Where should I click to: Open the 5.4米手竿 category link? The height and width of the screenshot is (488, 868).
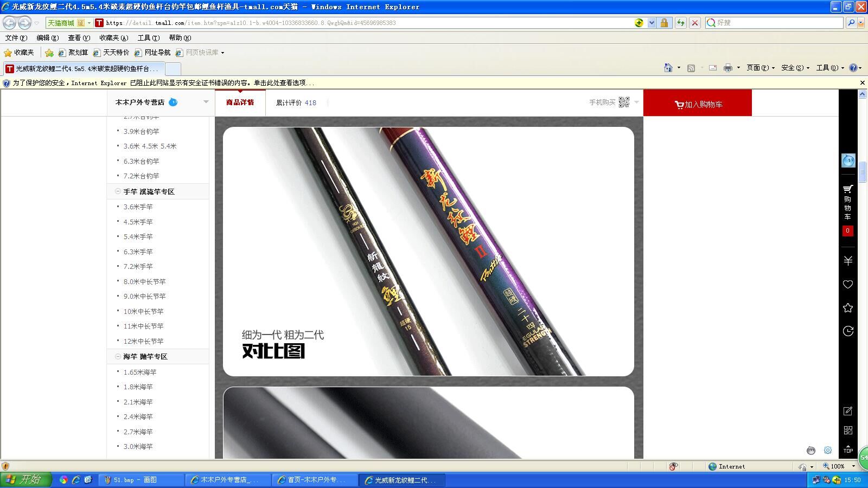(138, 236)
